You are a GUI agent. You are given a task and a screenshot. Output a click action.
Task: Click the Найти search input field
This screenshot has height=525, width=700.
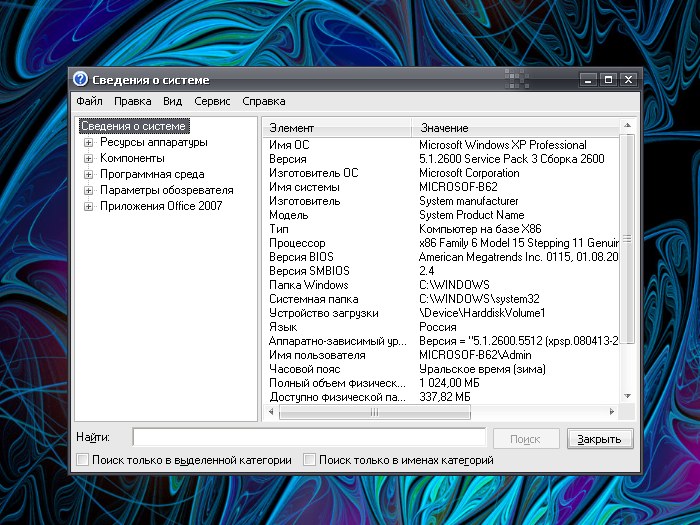click(309, 437)
